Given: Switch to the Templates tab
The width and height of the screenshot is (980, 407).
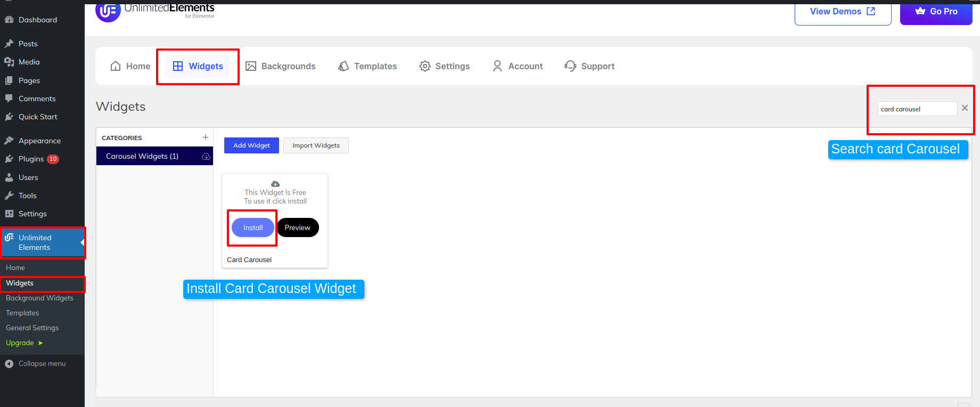Looking at the screenshot, I should point(368,66).
